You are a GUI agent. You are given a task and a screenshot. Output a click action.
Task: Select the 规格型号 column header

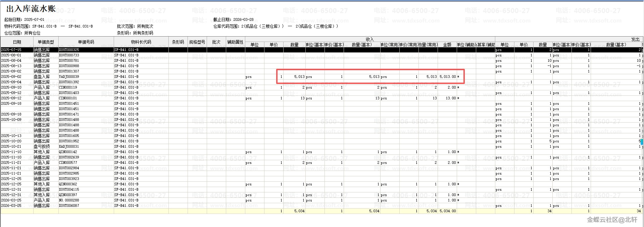197,42
